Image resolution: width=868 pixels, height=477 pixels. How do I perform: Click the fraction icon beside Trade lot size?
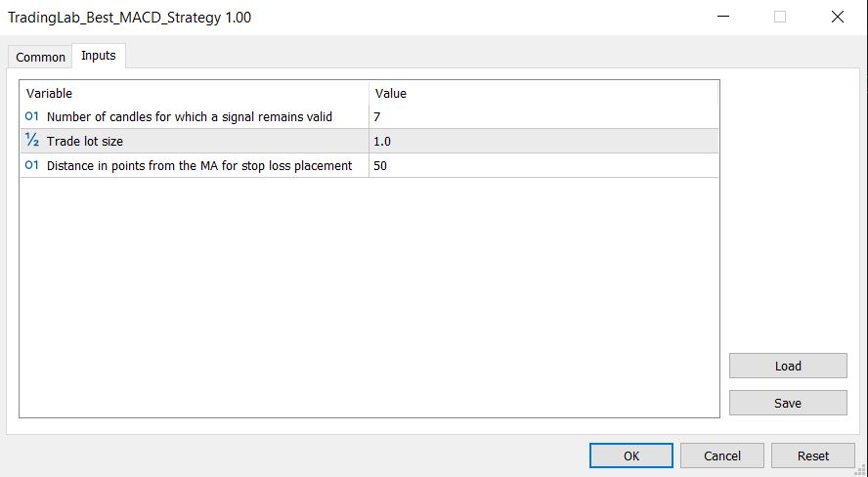pyautogui.click(x=31, y=141)
